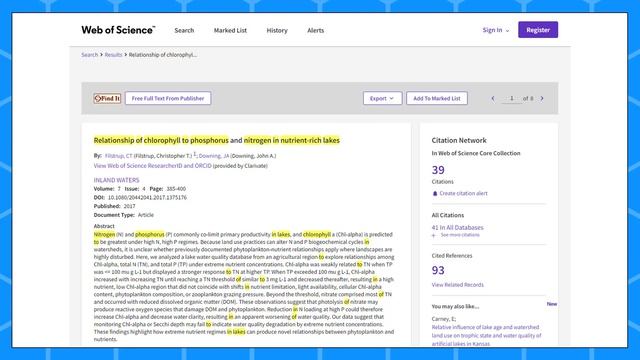Open Marked List in top navigation
The height and width of the screenshot is (360, 640).
coord(230,30)
